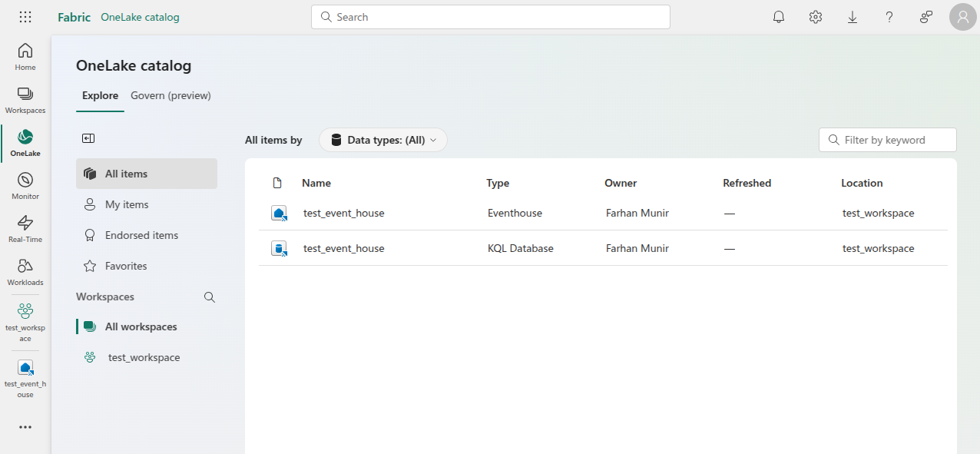This screenshot has height=454, width=980.
Task: Open the workspace search in the Workspaces section
Action: [x=209, y=297]
